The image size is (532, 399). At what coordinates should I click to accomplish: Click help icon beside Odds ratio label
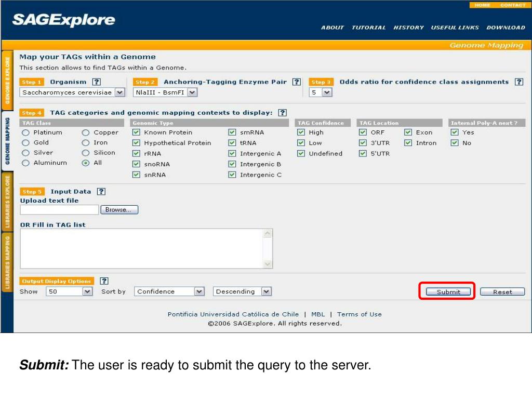click(518, 82)
